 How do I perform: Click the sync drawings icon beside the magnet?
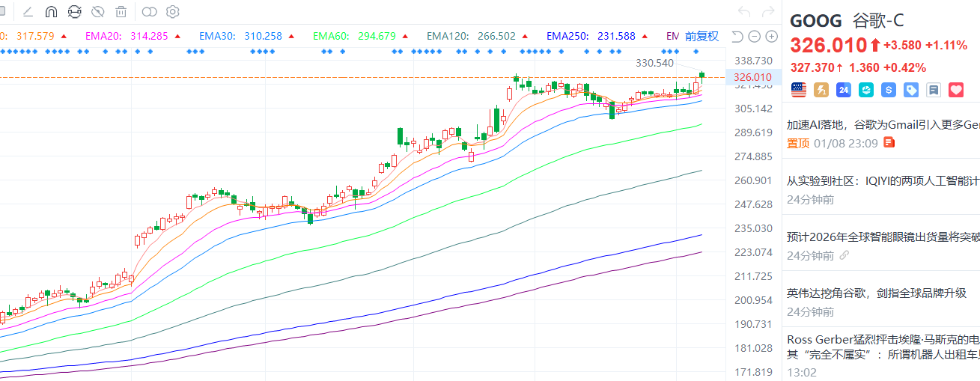[74, 12]
